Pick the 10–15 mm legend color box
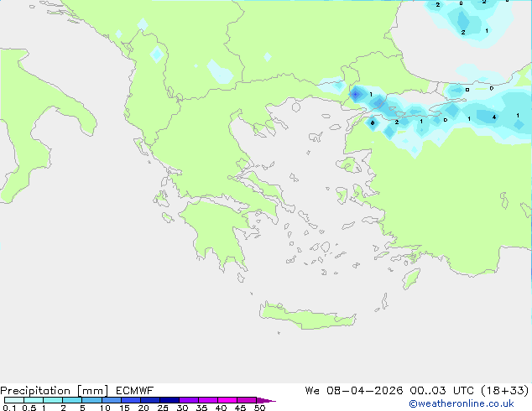The height and width of the screenshot is (411, 532). [x=111, y=400]
